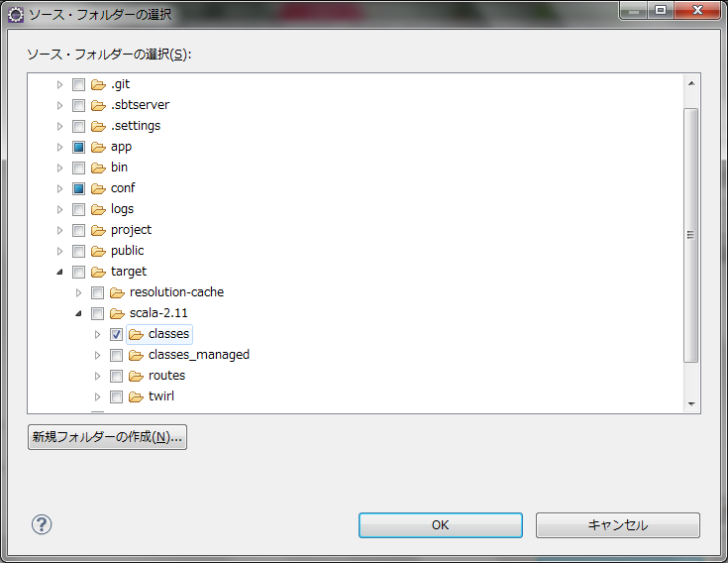
Task: Check the classes_managed checkbox
Action: (x=116, y=356)
